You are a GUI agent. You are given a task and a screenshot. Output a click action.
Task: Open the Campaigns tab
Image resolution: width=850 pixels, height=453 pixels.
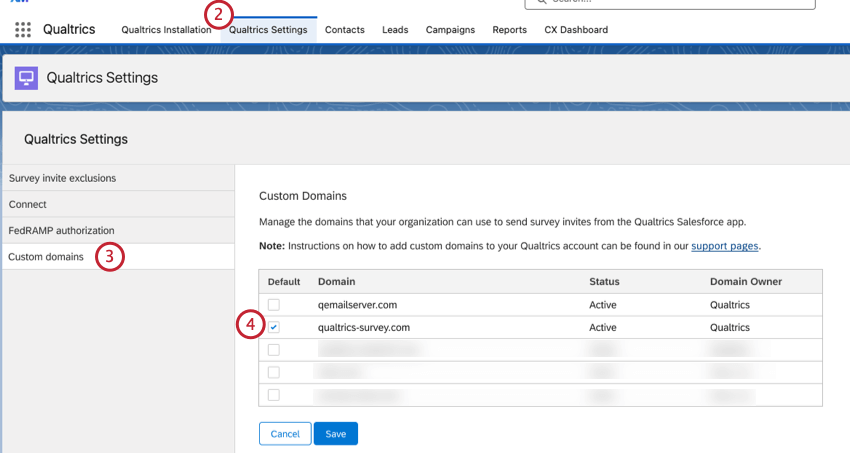point(450,30)
